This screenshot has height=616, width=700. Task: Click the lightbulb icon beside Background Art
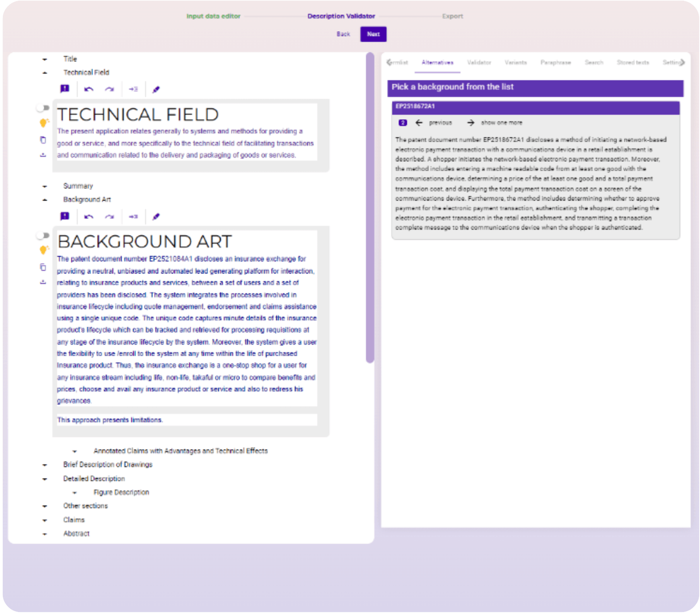coord(44,250)
